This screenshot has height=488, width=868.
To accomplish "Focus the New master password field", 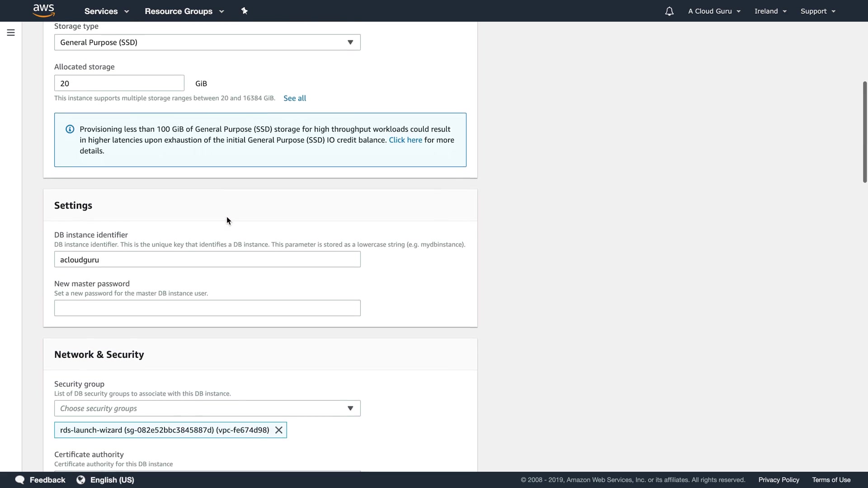I will pyautogui.click(x=207, y=308).
